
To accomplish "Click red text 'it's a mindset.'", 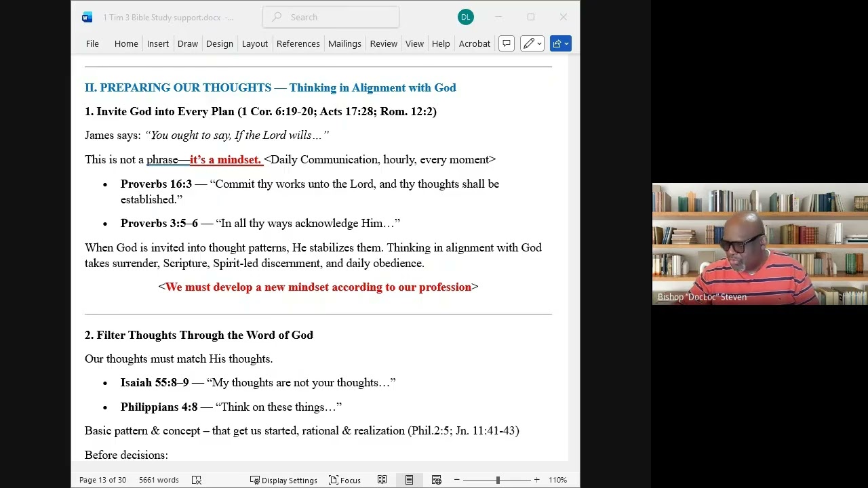I will pyautogui.click(x=225, y=159).
